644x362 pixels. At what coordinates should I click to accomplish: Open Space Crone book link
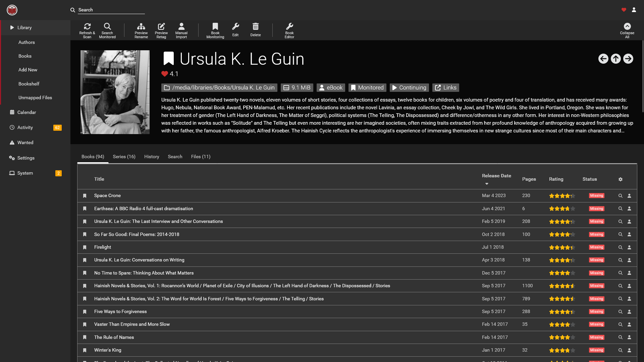coord(107,195)
